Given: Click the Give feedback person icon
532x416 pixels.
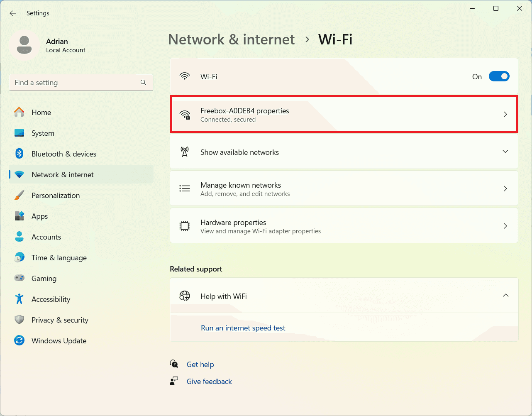Looking at the screenshot, I should (174, 381).
